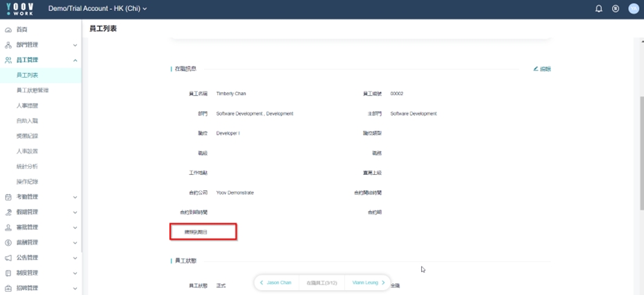The height and width of the screenshot is (295, 644).
Task: Open 人事設置 in the sidebar
Action: (28, 151)
